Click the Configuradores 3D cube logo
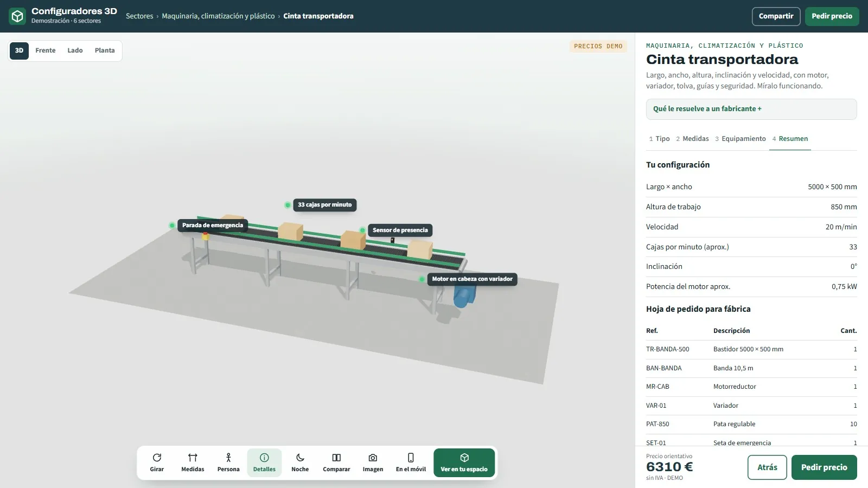Image resolution: width=868 pixels, height=488 pixels. tap(17, 16)
